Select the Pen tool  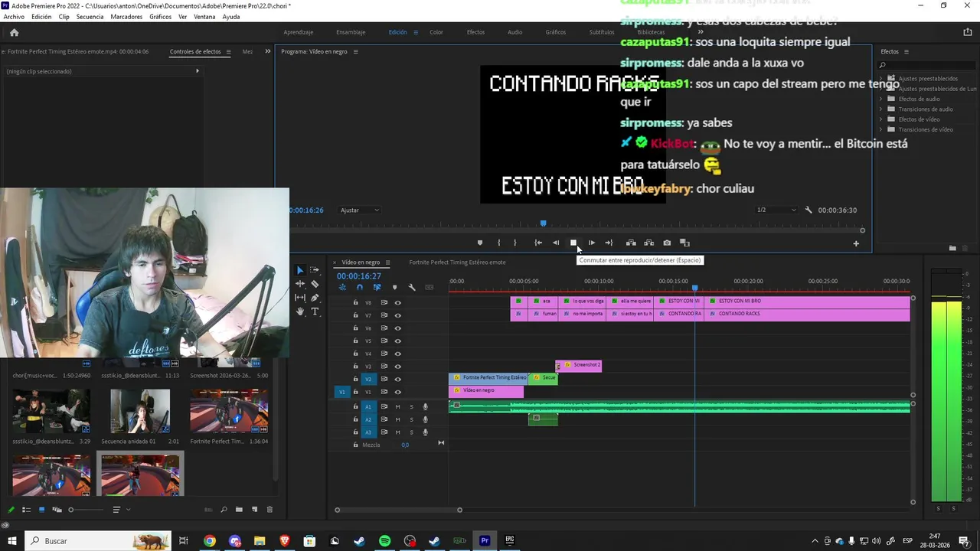point(315,298)
